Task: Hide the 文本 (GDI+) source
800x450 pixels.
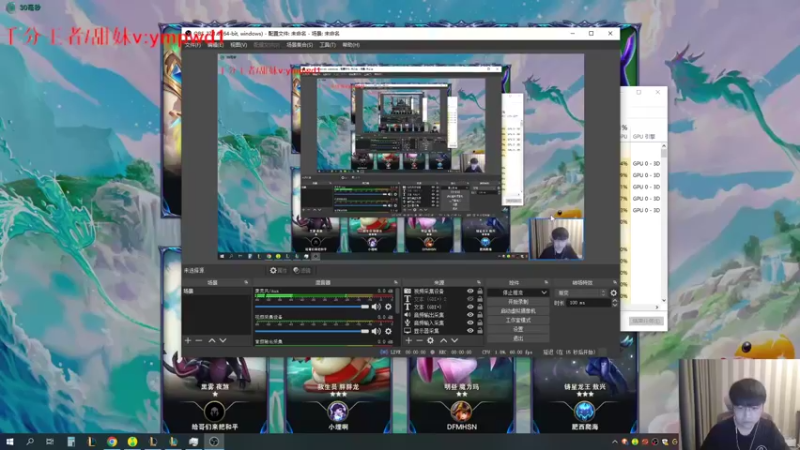Action: coord(470,307)
